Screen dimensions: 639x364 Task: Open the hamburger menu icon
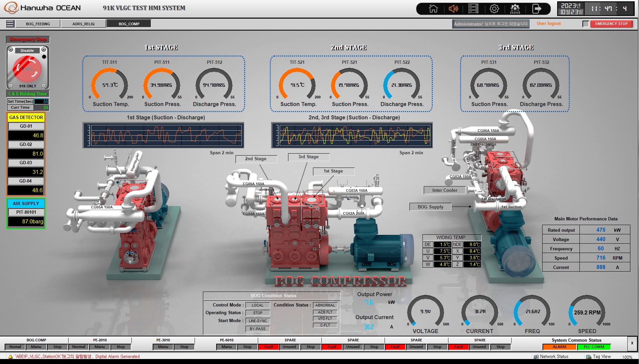(x=10, y=24)
